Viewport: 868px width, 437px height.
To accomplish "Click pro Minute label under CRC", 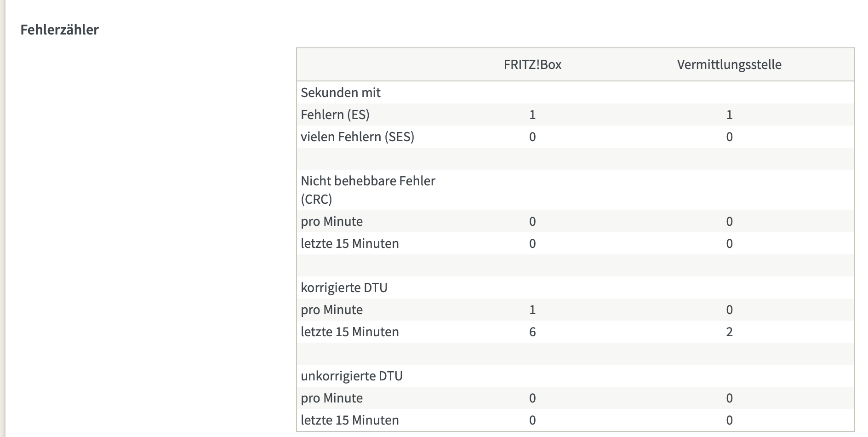I will click(332, 222).
